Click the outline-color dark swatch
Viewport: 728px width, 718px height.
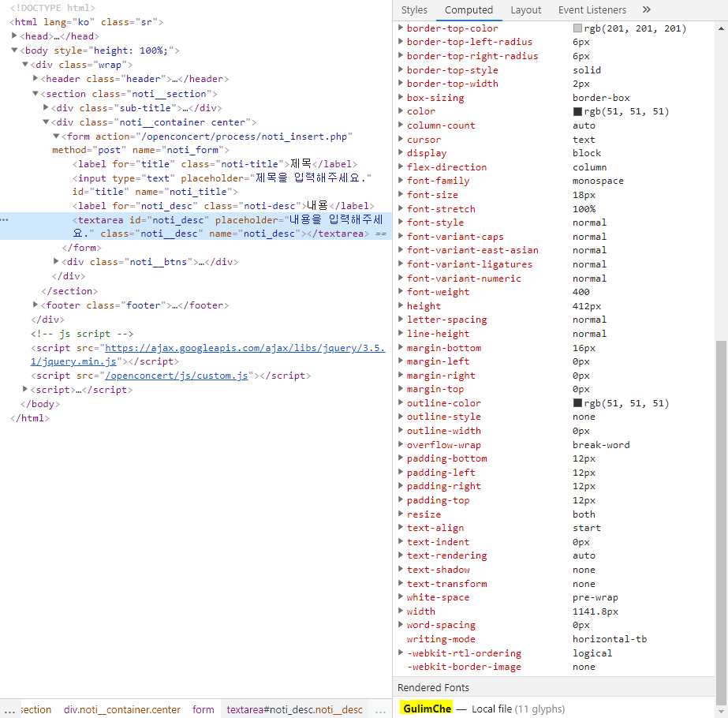pyautogui.click(x=577, y=402)
